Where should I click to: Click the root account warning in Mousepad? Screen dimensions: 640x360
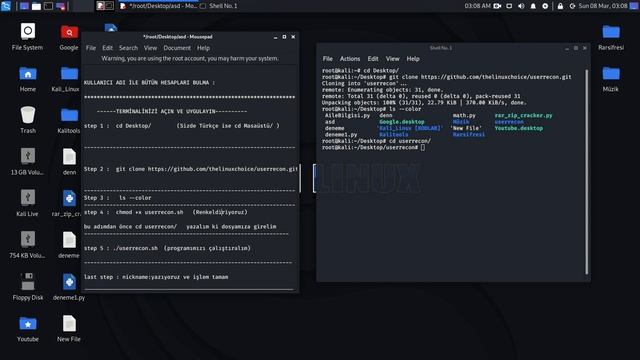point(190,58)
